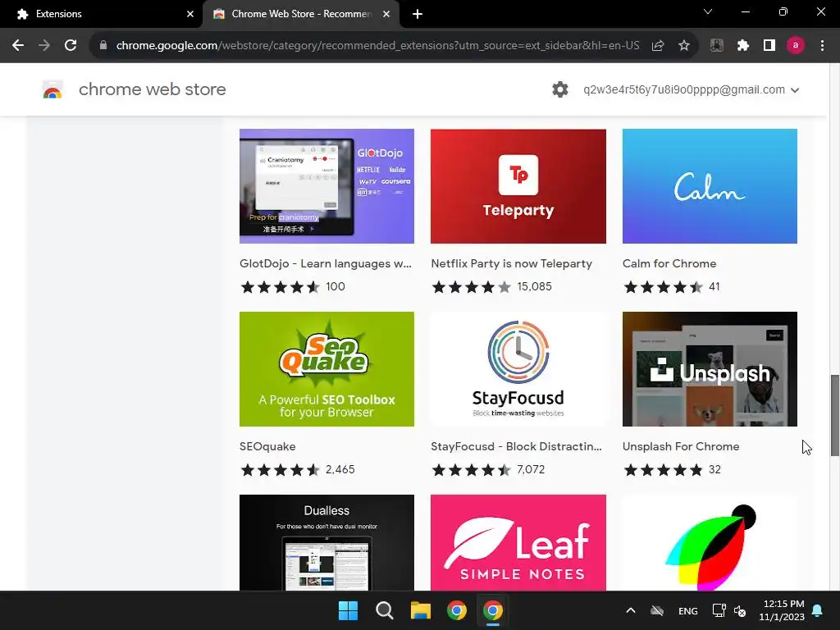Open Leaf Simple Notes thumbnail
840x630 pixels.
(x=518, y=543)
